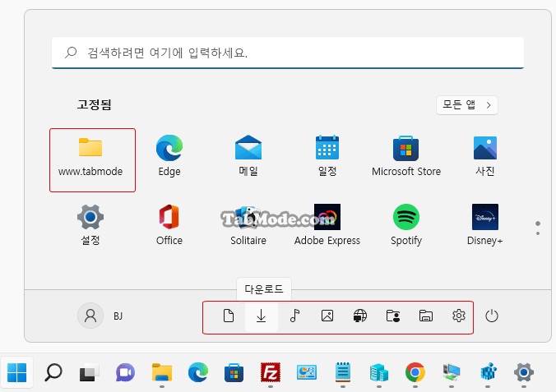Show 모든 앱 (All apps) list
Image resolution: width=556 pixels, height=392 pixels.
coord(466,105)
